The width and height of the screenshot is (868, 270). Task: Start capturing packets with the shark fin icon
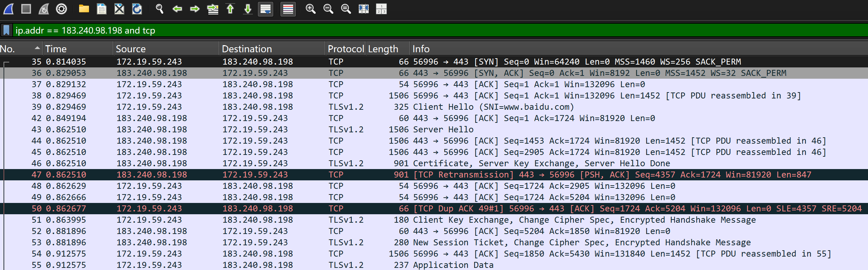8,9
